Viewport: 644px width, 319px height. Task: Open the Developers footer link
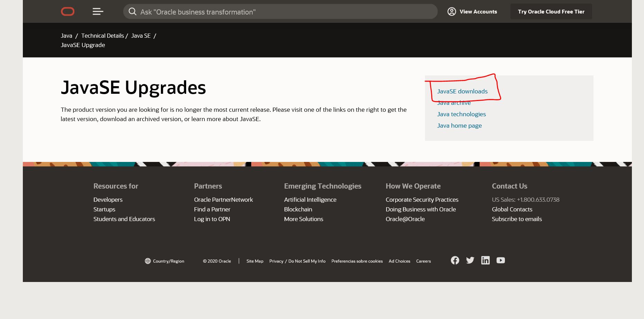coord(108,200)
